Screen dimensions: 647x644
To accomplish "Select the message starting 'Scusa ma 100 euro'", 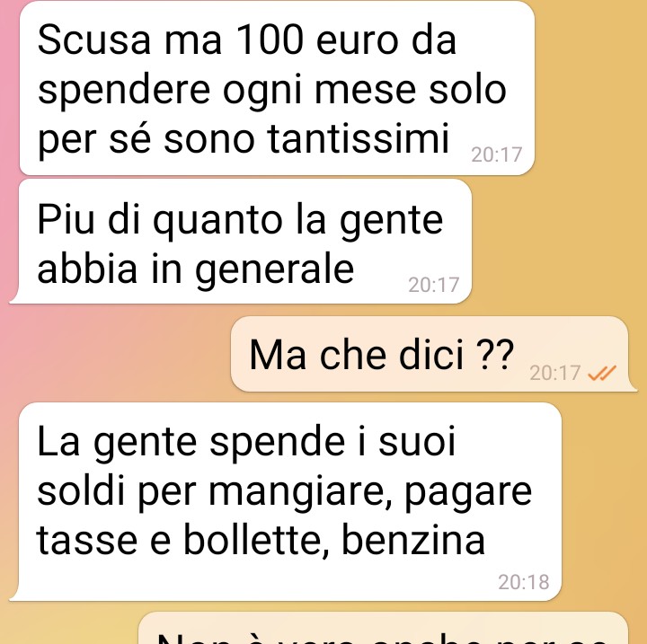I will pyautogui.click(x=277, y=88).
